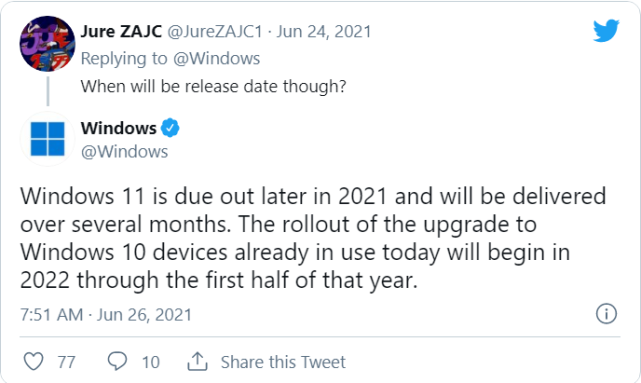The width and height of the screenshot is (641, 383).
Task: View Jure ZAJC's profile avatar
Action: tap(47, 44)
